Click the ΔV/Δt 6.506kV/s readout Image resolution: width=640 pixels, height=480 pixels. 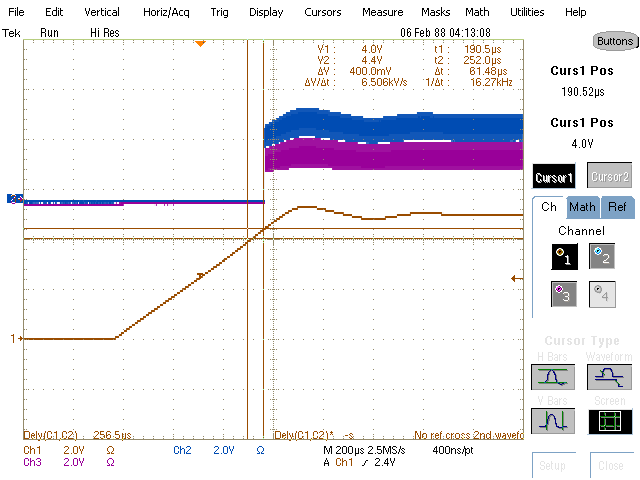pyautogui.click(x=356, y=82)
